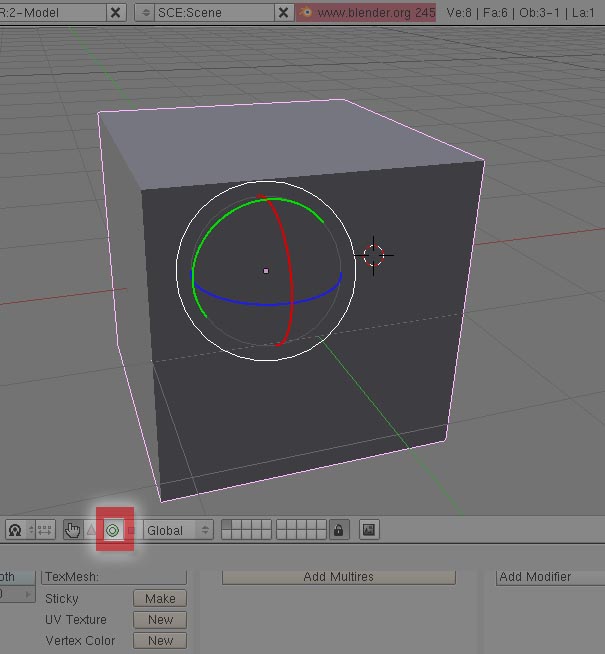Click the cube's pink center dot

pos(266,271)
